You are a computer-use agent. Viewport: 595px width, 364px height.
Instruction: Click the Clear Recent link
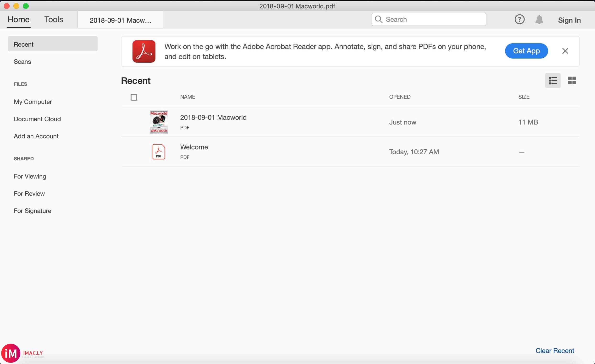coord(555,350)
